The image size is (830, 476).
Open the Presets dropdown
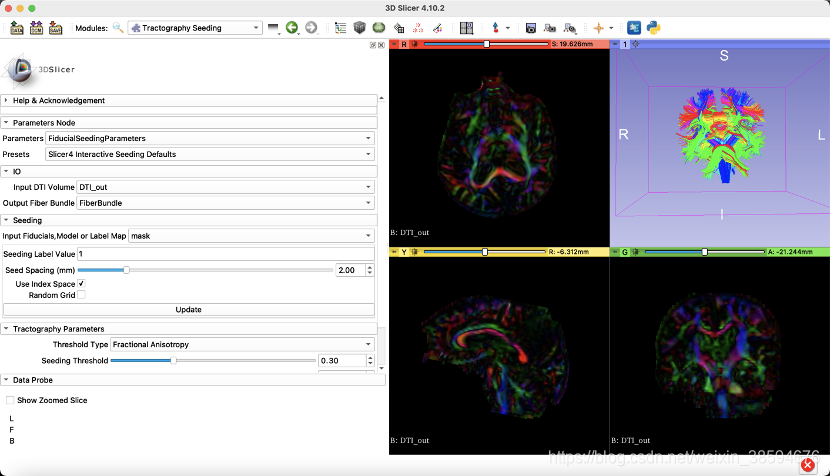(x=210, y=154)
